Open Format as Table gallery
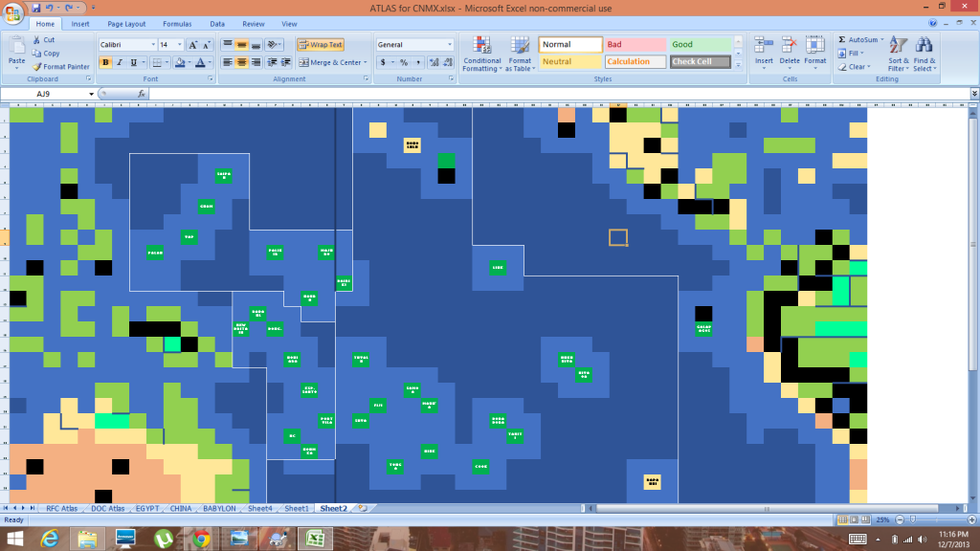 point(520,54)
